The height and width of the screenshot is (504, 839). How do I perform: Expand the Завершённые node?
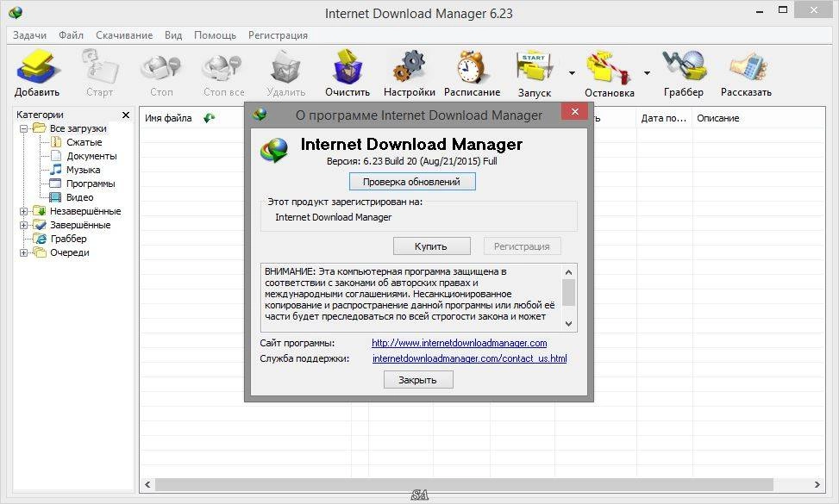click(x=23, y=226)
